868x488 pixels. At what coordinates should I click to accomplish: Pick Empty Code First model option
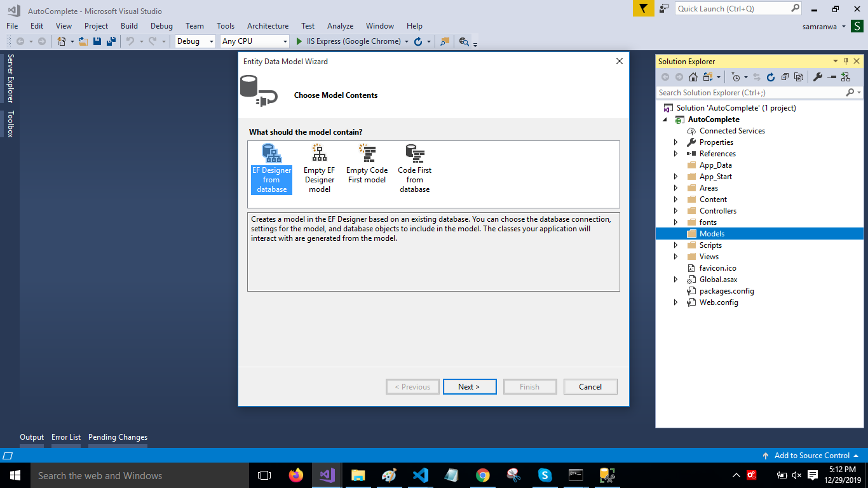click(x=367, y=164)
